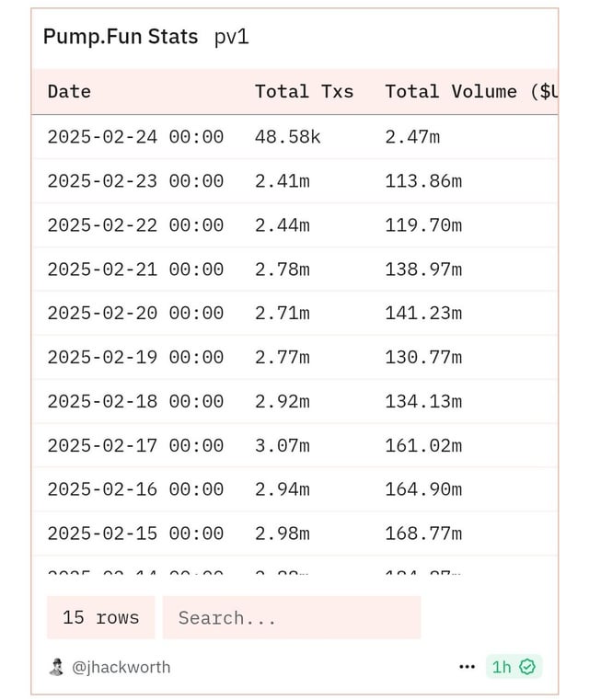
Task: Sort by the Total Txs column header
Action: point(304,91)
